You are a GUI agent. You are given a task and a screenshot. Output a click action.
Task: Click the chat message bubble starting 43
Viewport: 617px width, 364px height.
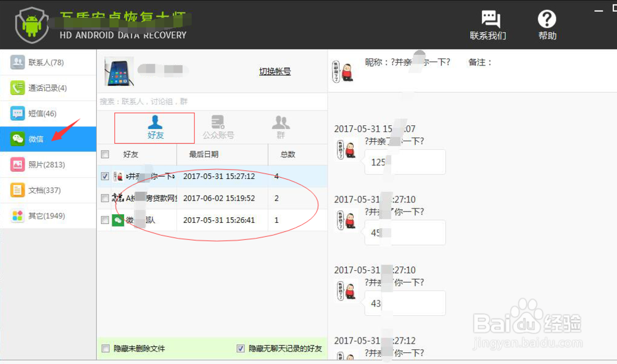(x=405, y=303)
